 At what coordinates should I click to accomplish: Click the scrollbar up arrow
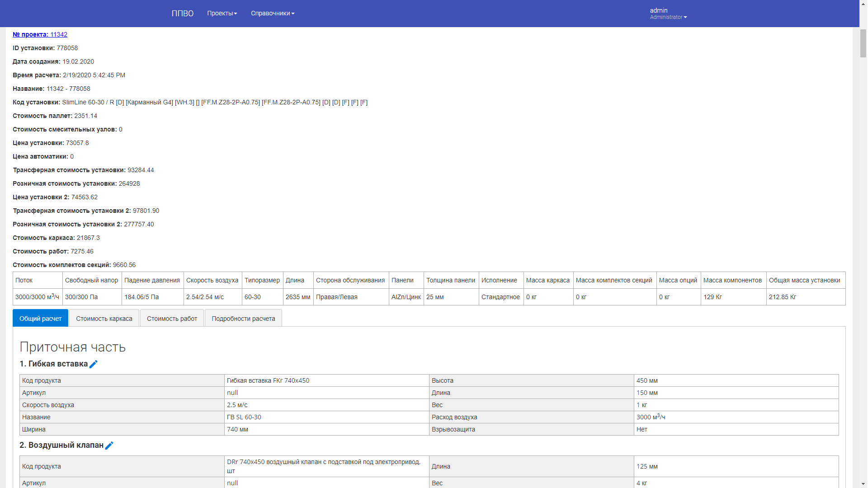tap(863, 4)
